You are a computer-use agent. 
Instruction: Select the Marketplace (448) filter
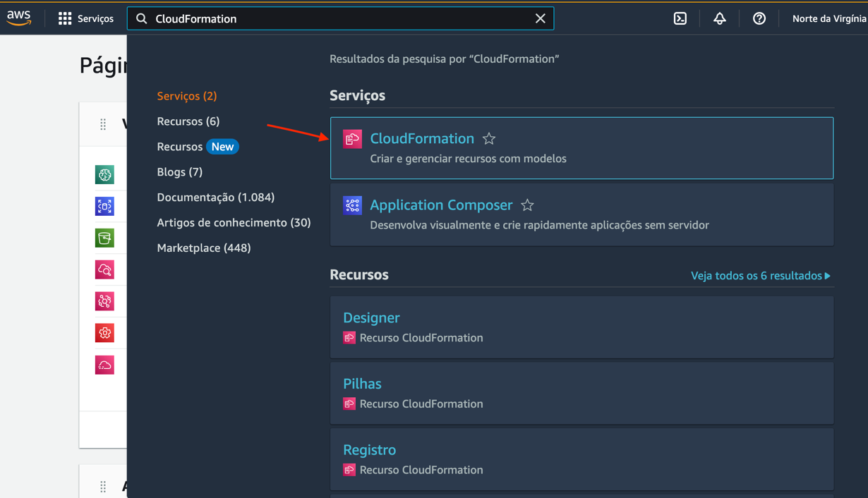tap(204, 248)
